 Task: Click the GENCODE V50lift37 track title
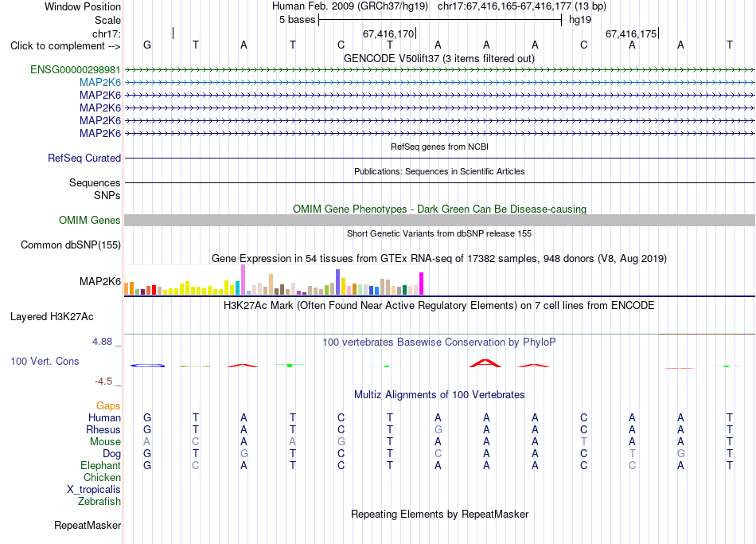coord(439,58)
